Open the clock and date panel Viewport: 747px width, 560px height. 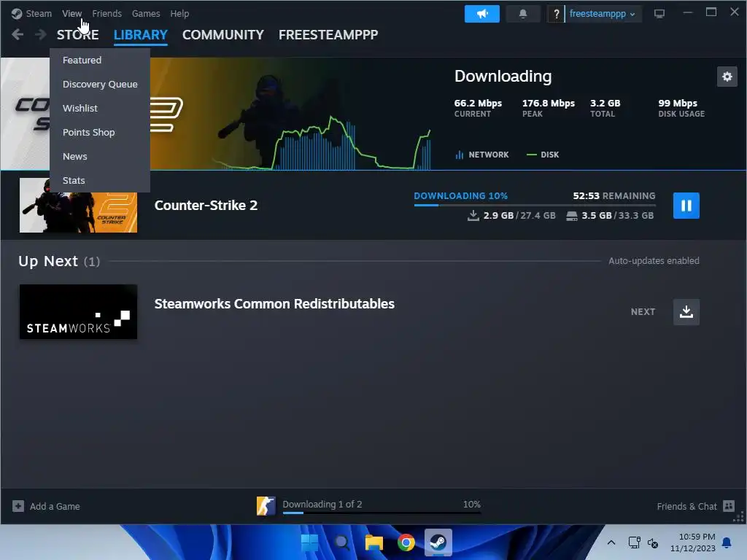pyautogui.click(x=693, y=542)
